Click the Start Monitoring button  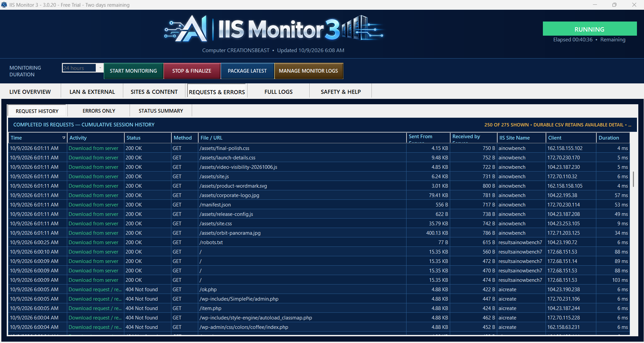[133, 71]
